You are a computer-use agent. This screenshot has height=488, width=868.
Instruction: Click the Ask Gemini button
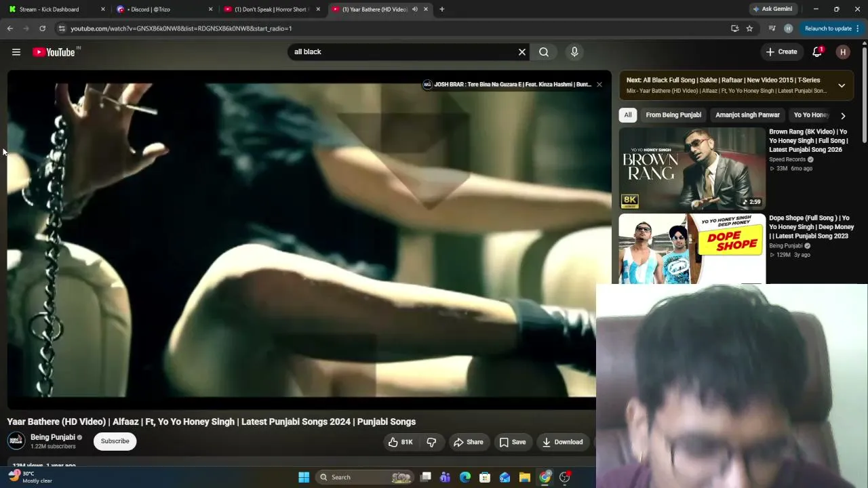pyautogui.click(x=772, y=9)
